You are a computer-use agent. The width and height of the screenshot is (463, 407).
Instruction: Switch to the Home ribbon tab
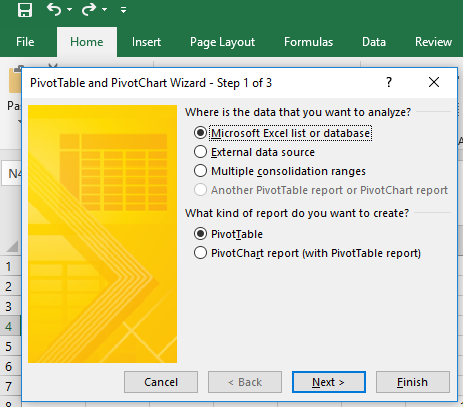87,42
